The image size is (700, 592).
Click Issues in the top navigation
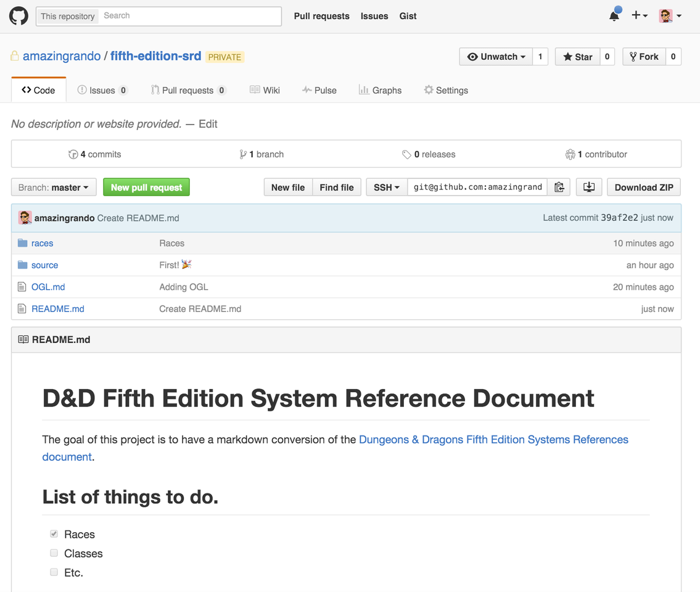[374, 16]
